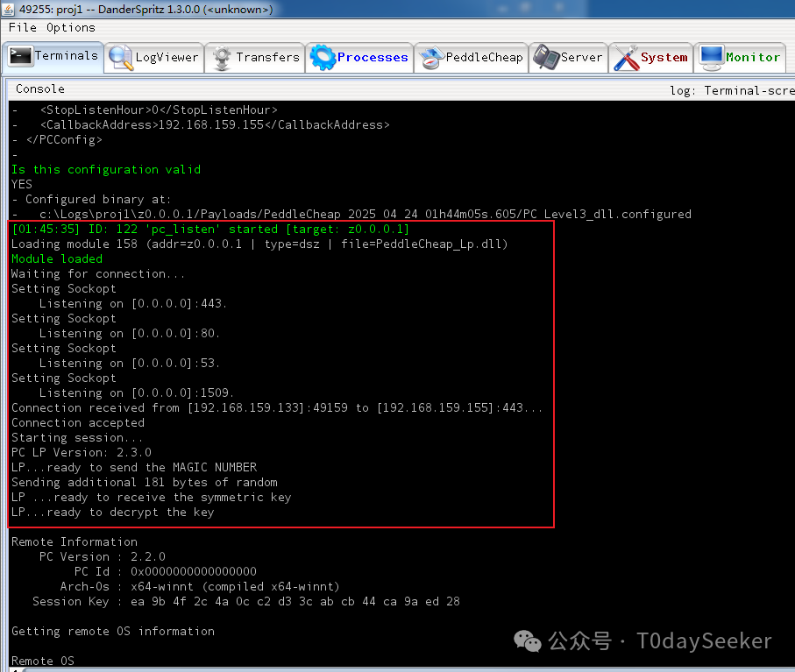The image size is (795, 672).
Task: Click 'Waiting for connection...' line
Action: tap(98, 273)
